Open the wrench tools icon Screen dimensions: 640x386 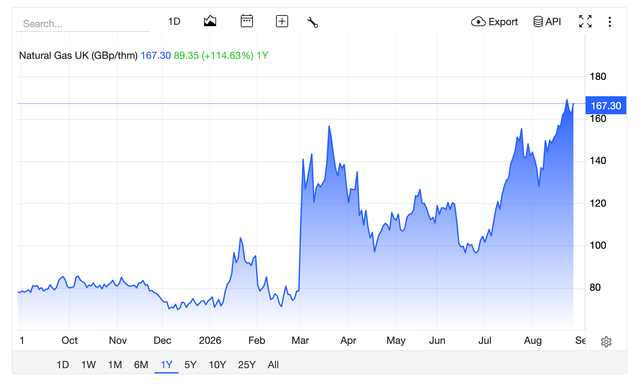312,22
